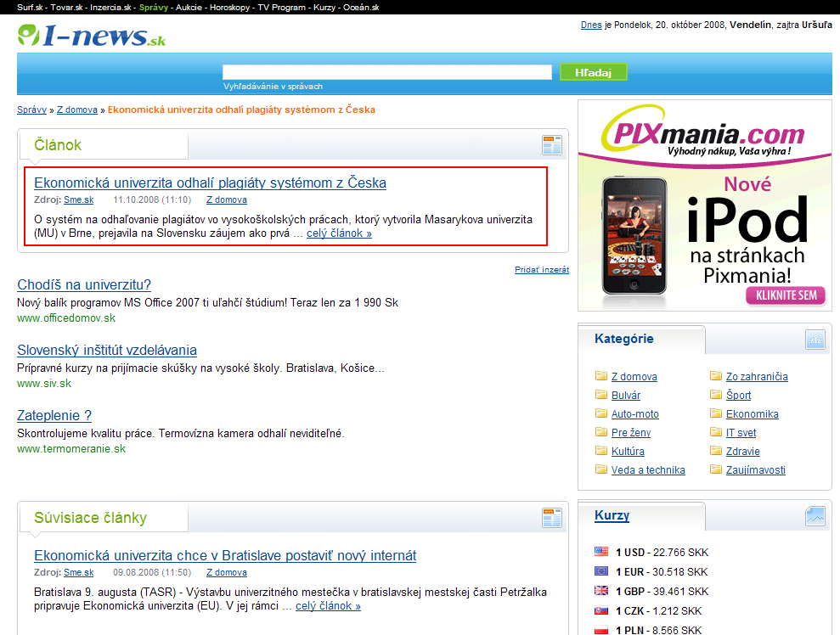Open the Zdravie category link
840x635 pixels.
point(743,452)
